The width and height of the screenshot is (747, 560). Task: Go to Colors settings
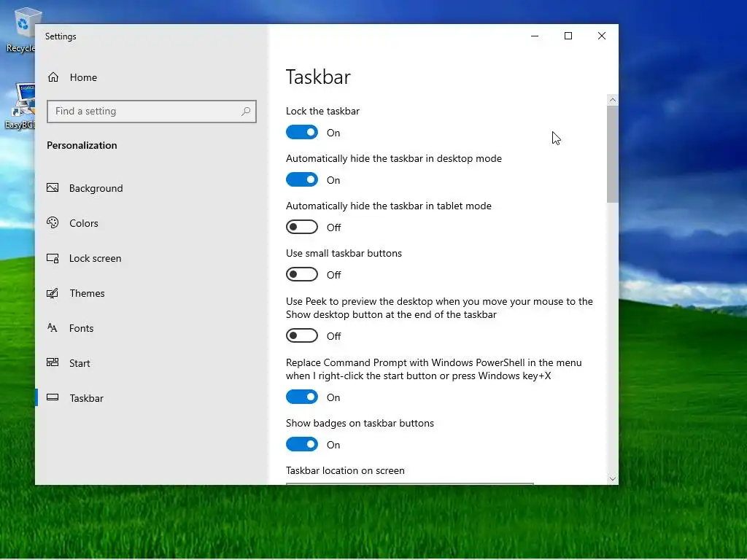tap(152, 223)
